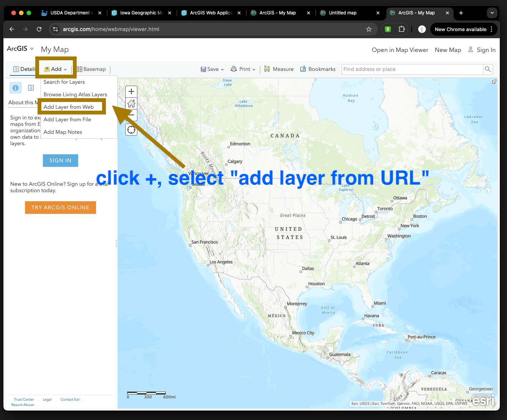Image resolution: width=507 pixels, height=420 pixels.
Task: View site information icon in address bar
Action: click(55, 29)
